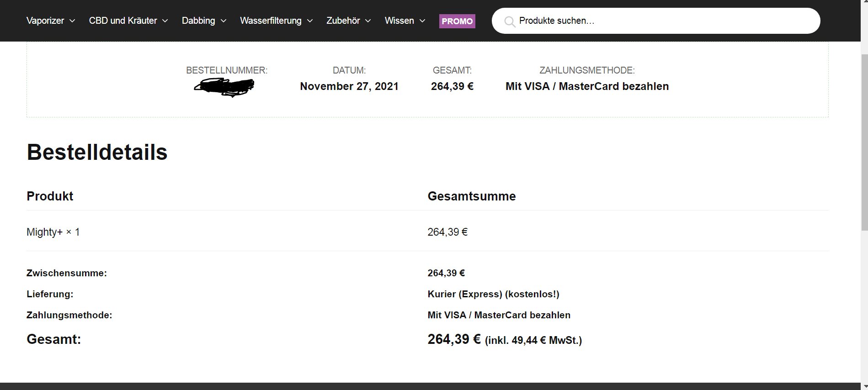
Task: Click the blacked-out order number
Action: pos(224,87)
